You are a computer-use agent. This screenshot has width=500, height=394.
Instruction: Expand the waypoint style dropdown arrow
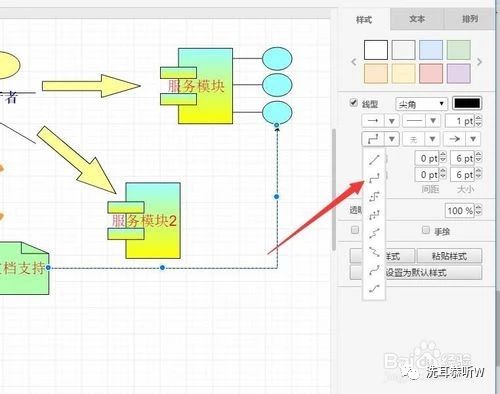pyautogui.click(x=392, y=139)
